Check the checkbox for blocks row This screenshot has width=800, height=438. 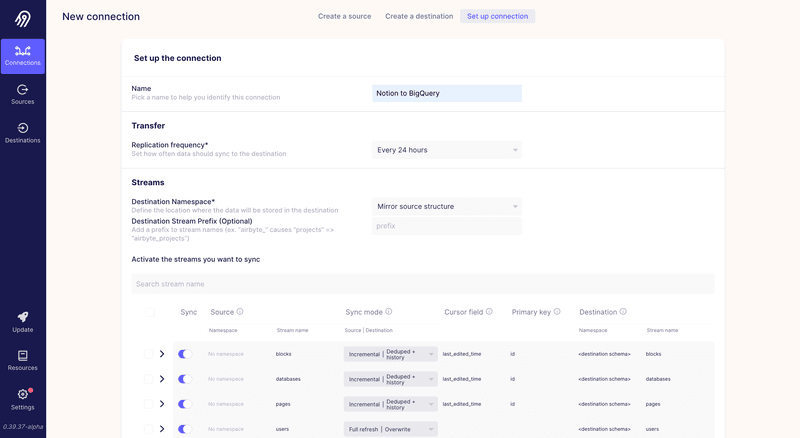click(148, 354)
